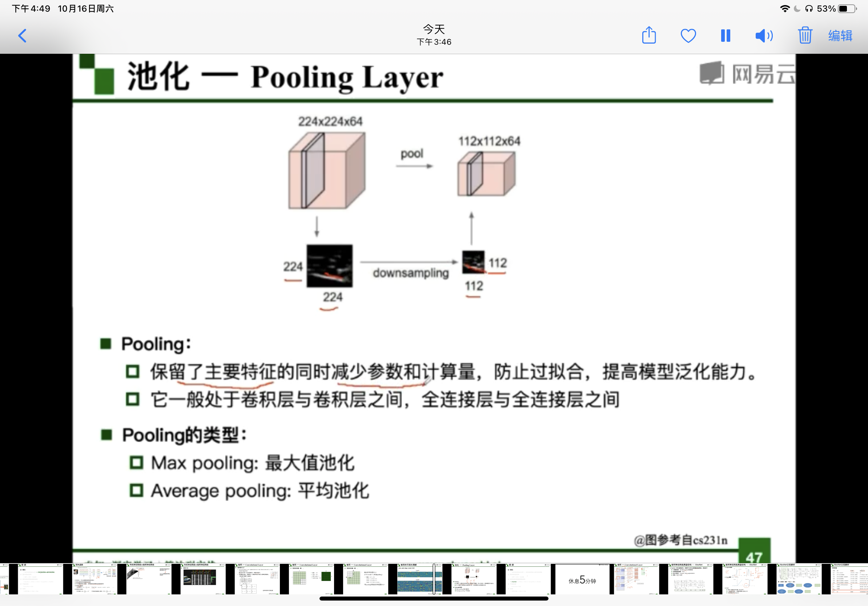Viewport: 868px width, 606px height.
Task: Tap the Do Not Disturb moon icon
Action: [x=797, y=9]
